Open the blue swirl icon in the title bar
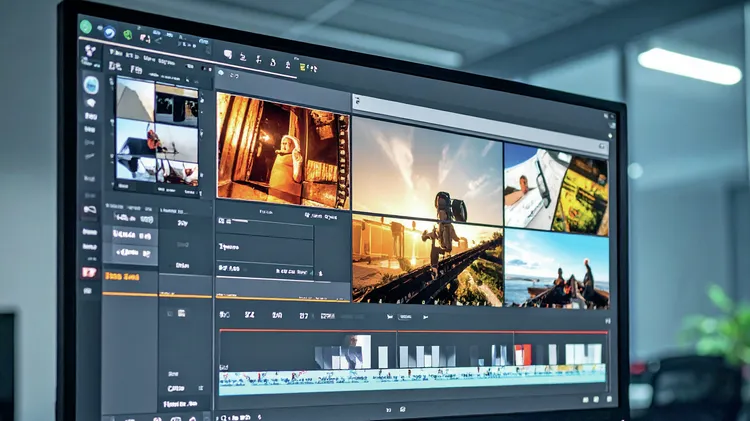750x421 pixels. click(109, 32)
